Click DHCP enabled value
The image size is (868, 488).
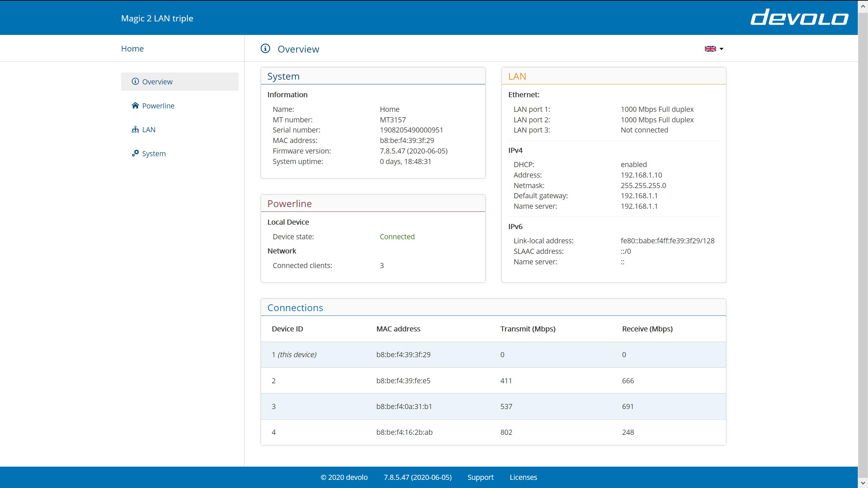pyautogui.click(x=634, y=164)
